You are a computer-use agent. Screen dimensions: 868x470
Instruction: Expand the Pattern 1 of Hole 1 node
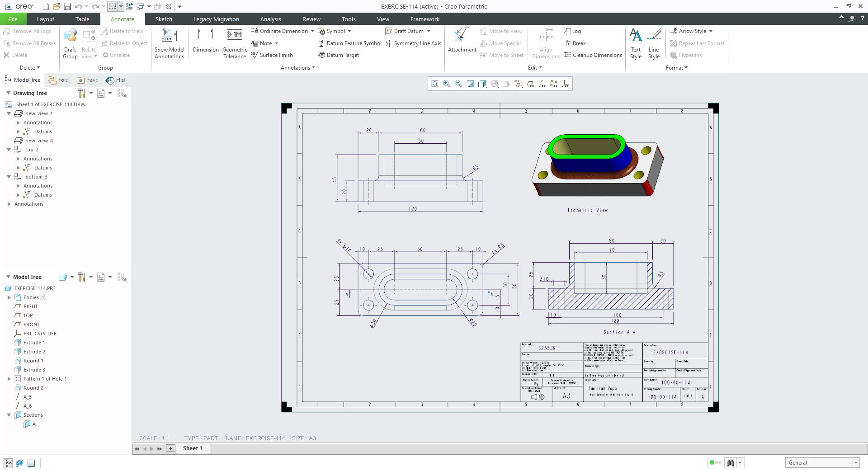(x=9, y=379)
